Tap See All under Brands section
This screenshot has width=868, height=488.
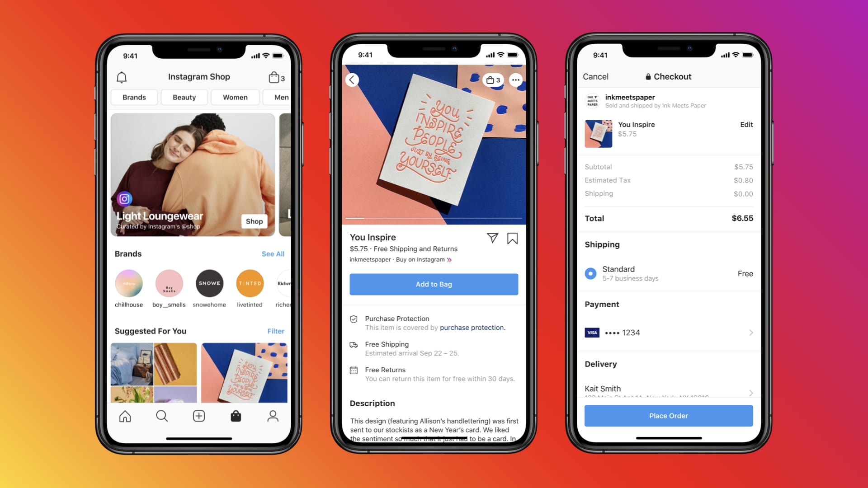[271, 253]
